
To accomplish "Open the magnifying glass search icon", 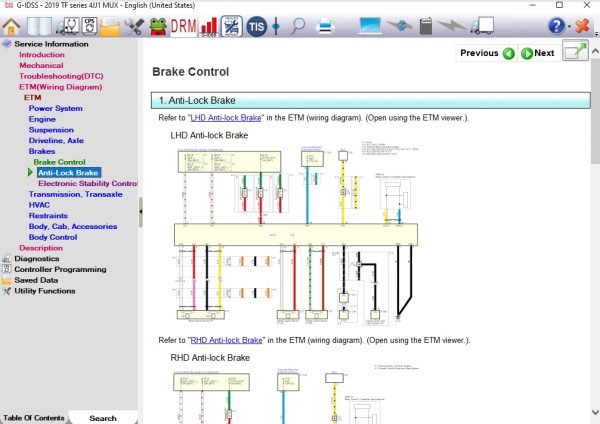I will click(x=298, y=26).
